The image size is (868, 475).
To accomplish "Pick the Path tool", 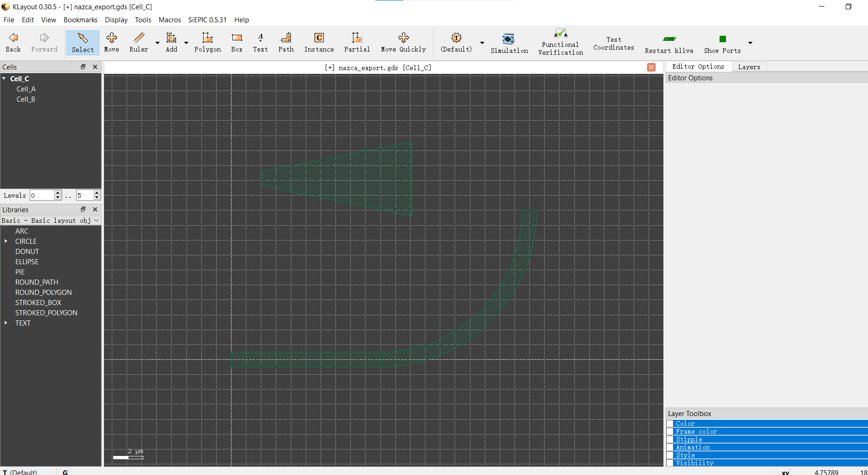I will [286, 42].
